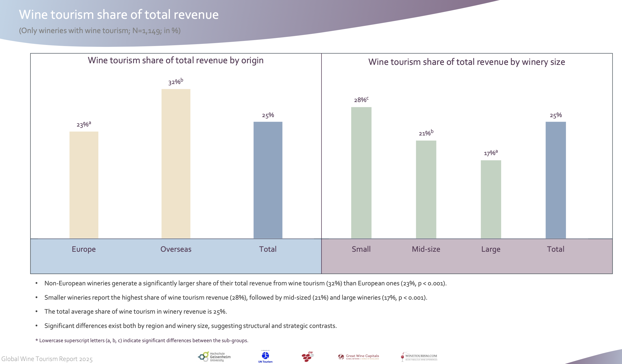The height and width of the screenshot is (364, 622).
Task: Click the 'Global Wine Tourism Report 2025' footer text
Action: [47, 359]
